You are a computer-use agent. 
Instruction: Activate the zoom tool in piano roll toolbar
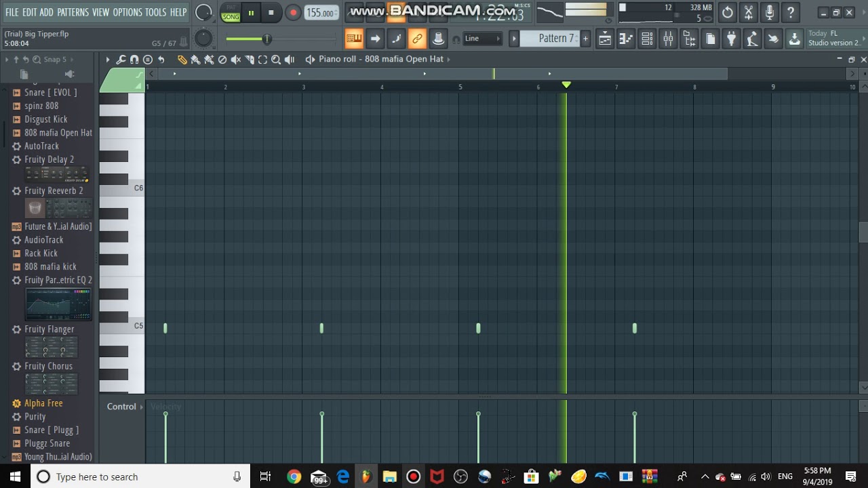point(276,60)
